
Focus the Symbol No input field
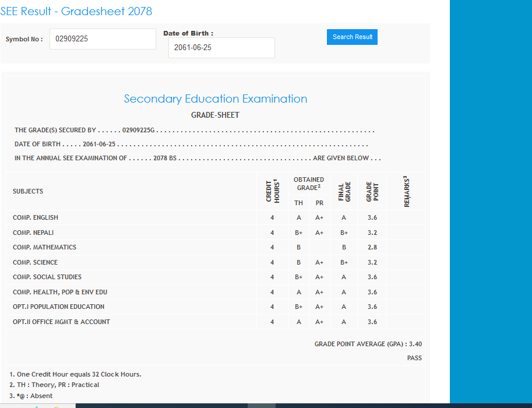pyautogui.click(x=103, y=39)
